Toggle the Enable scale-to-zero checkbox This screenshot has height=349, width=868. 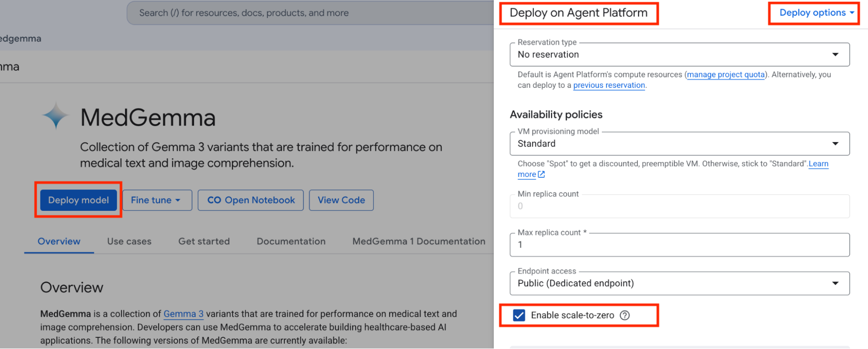click(x=519, y=316)
